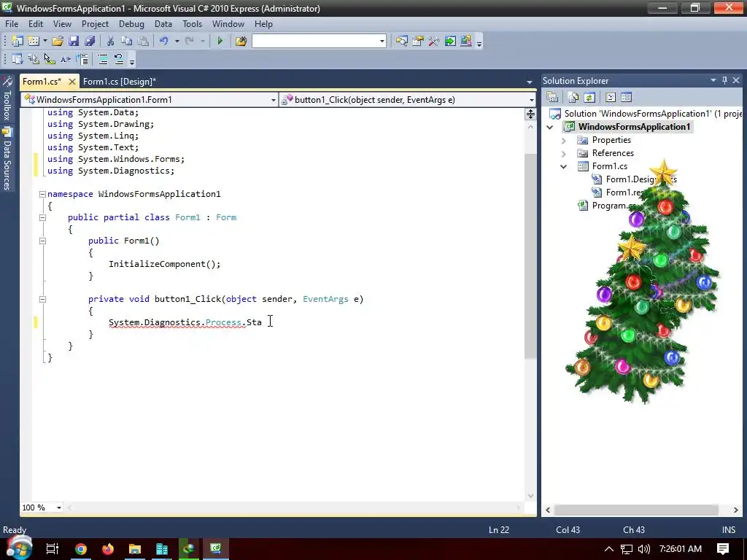Open Solution Explorer from the toolbar icon
Image resolution: width=747 pixels, height=560 pixels.
coord(402,41)
